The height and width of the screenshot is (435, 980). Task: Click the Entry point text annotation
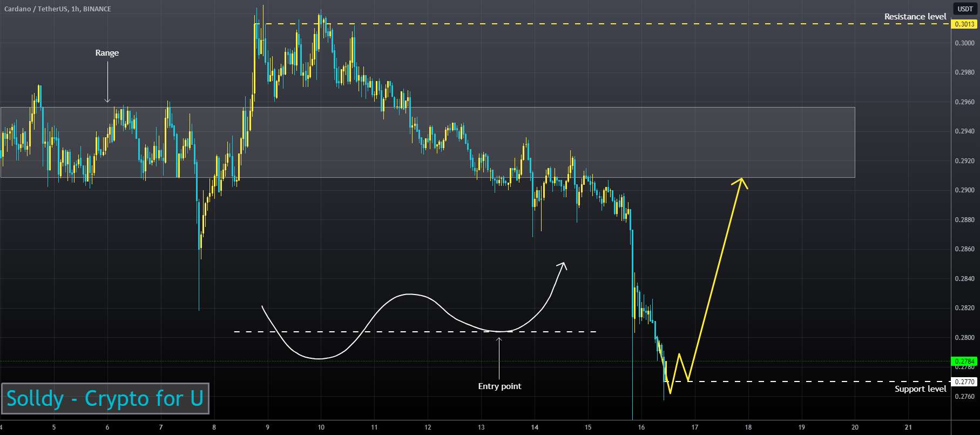499,386
